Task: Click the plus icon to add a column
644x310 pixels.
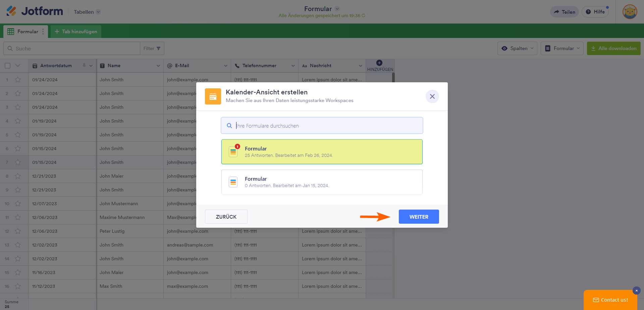Action: (379, 63)
